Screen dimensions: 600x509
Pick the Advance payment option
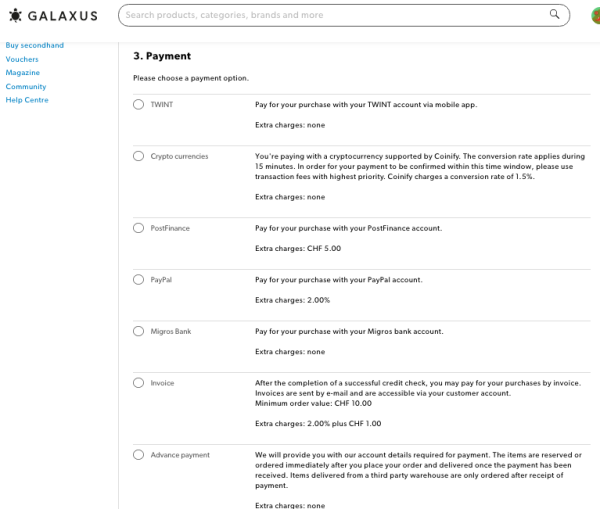click(139, 455)
